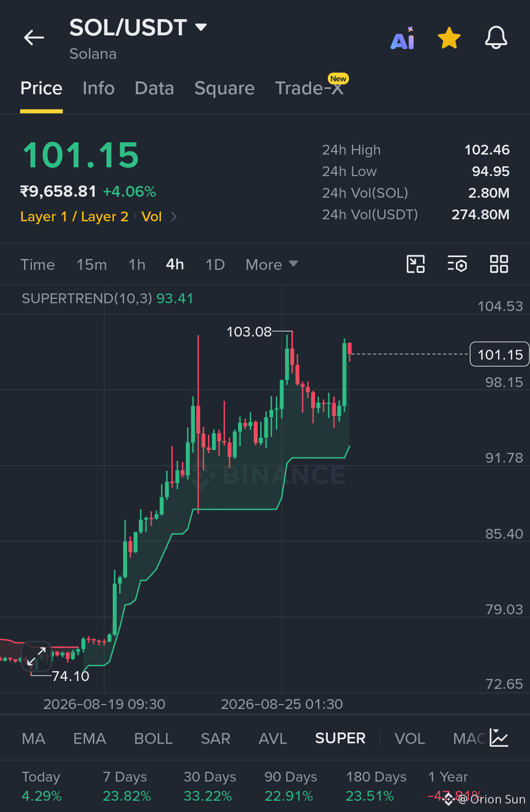Click the 24h High value 102.46
The width and height of the screenshot is (530, 812).
487,150
